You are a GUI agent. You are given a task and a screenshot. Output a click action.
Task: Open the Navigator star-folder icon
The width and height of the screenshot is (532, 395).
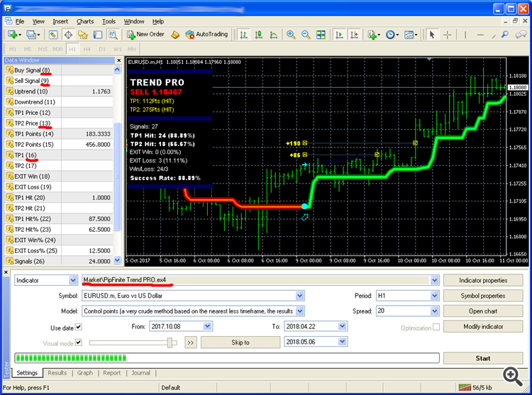83,35
